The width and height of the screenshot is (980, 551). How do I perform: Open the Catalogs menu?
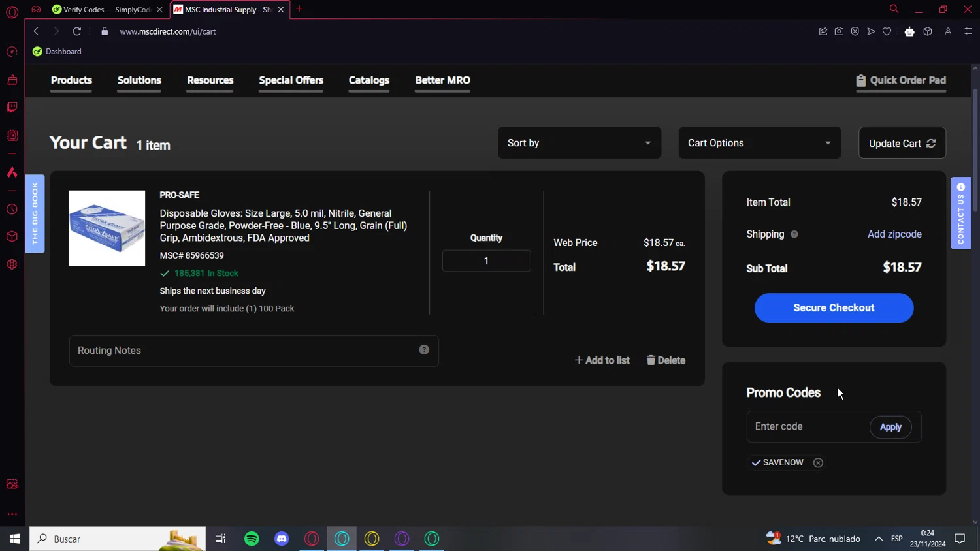369,80
